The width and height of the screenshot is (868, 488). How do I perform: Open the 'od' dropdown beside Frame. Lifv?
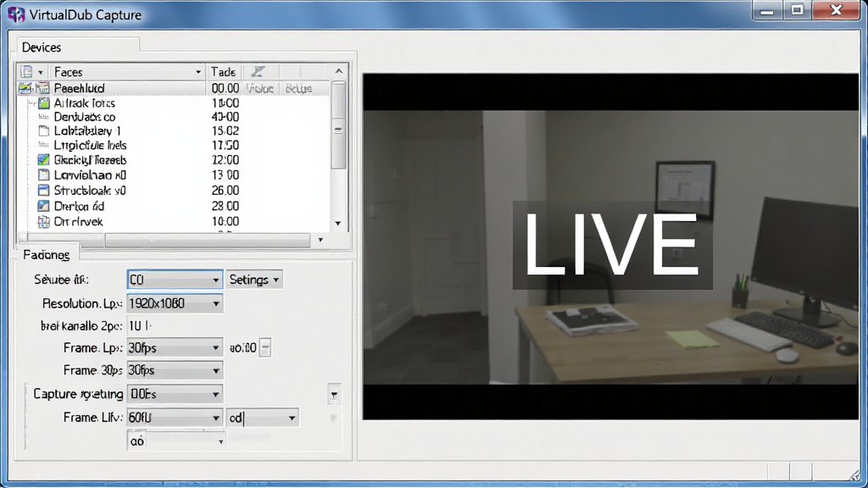263,418
